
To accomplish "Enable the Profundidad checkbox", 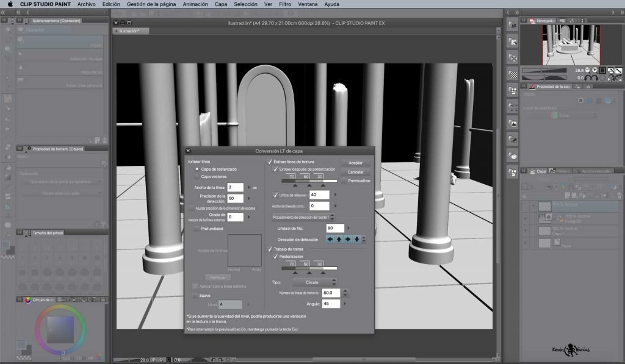I will click(197, 229).
